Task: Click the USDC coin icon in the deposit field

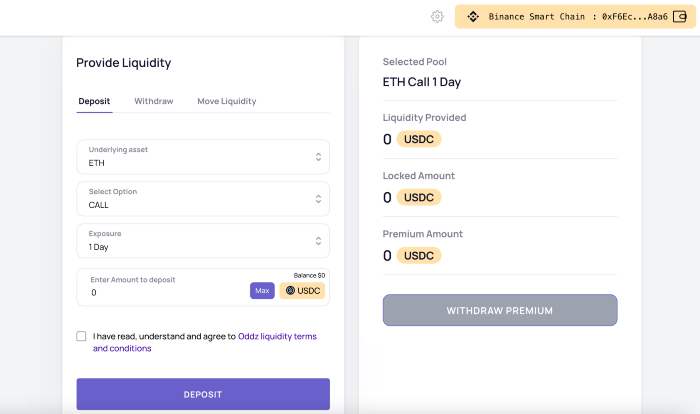Action: pos(291,291)
